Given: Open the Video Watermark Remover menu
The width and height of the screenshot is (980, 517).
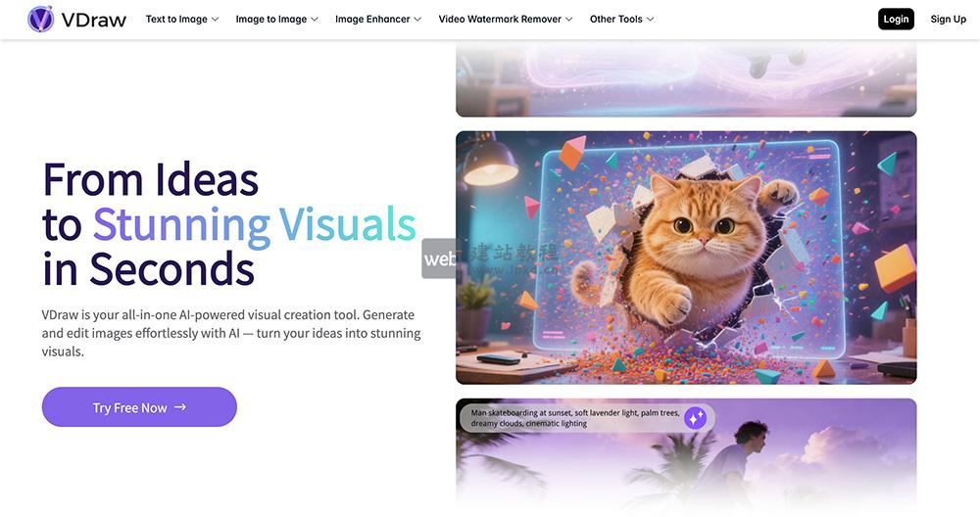Looking at the screenshot, I should (500, 20).
